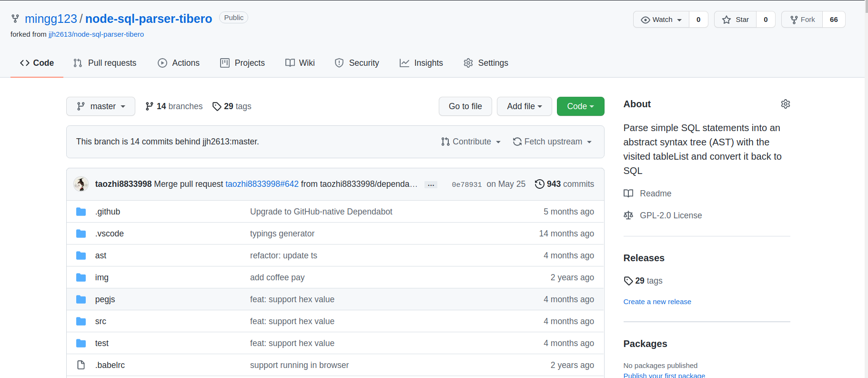This screenshot has height=378, width=868.
Task: Click 'typings generator' commit message
Action: [x=282, y=234]
